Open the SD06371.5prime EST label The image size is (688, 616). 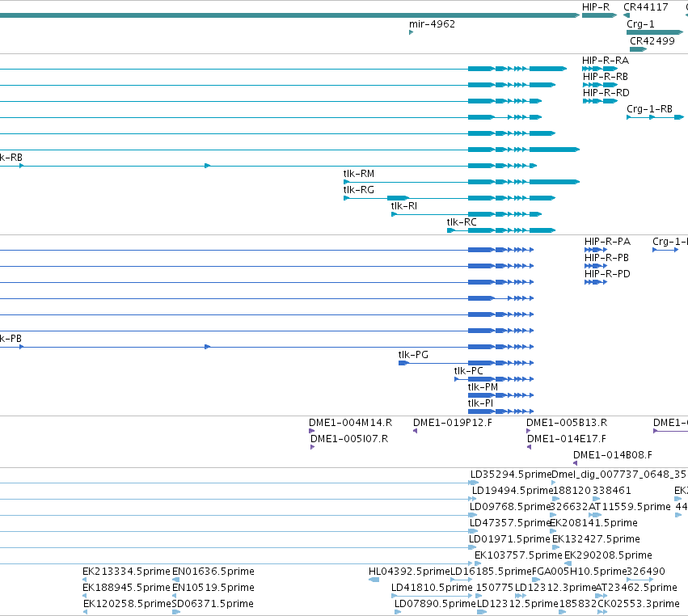(x=213, y=604)
